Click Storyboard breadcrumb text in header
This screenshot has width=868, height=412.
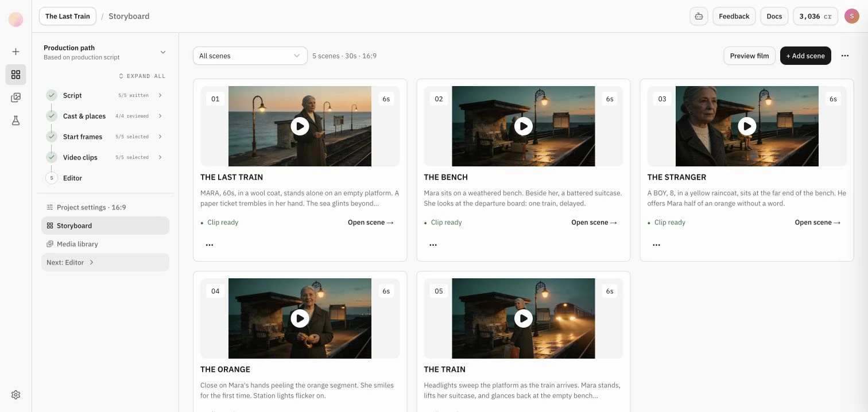pyautogui.click(x=129, y=16)
